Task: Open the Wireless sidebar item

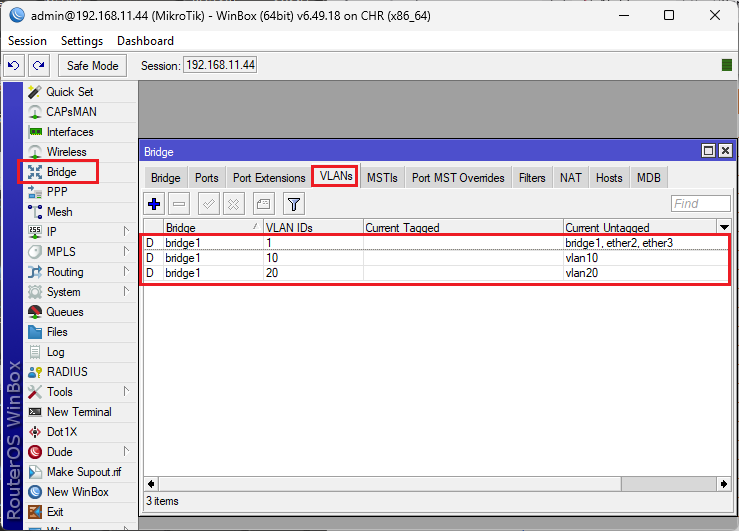Action: click(x=66, y=152)
